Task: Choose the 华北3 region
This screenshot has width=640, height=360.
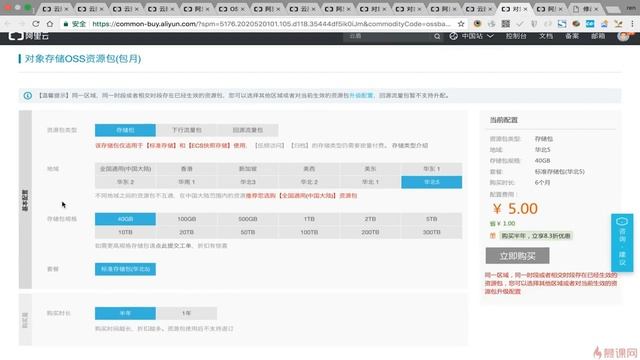Action: click(248, 182)
